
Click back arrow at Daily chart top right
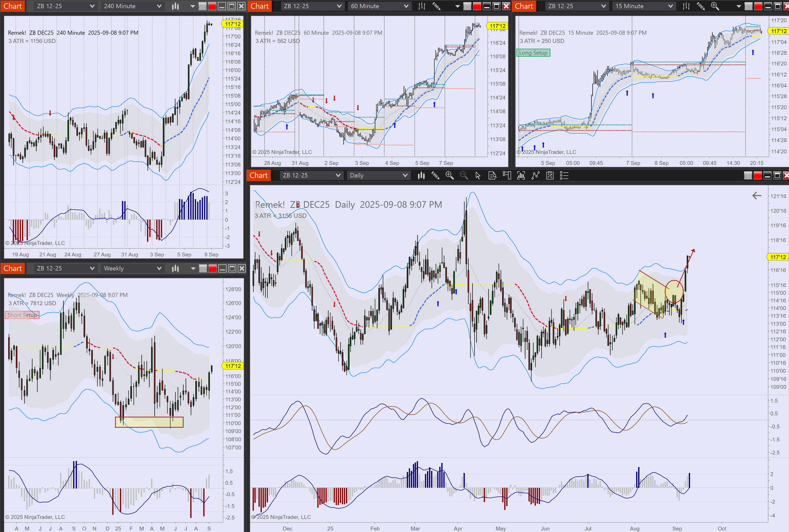point(757,195)
